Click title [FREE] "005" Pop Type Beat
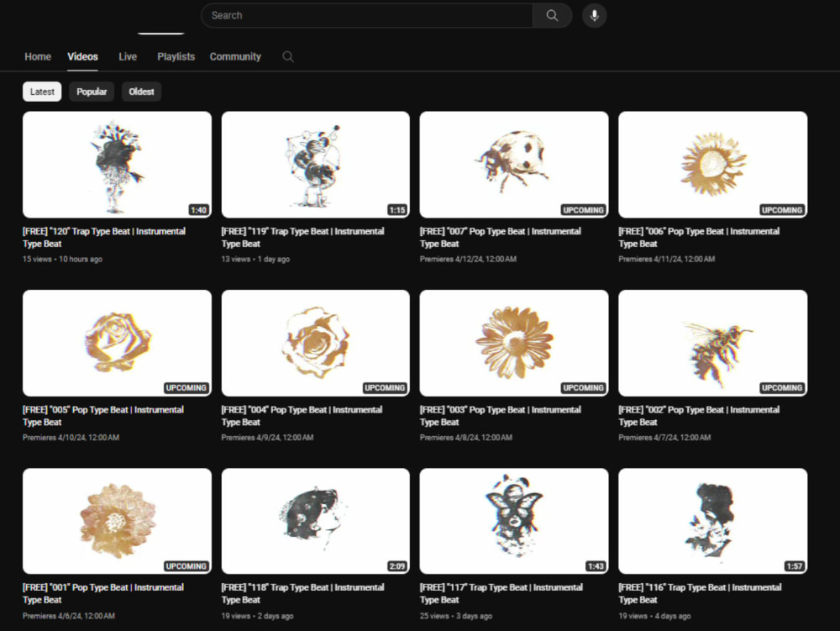 tap(102, 416)
